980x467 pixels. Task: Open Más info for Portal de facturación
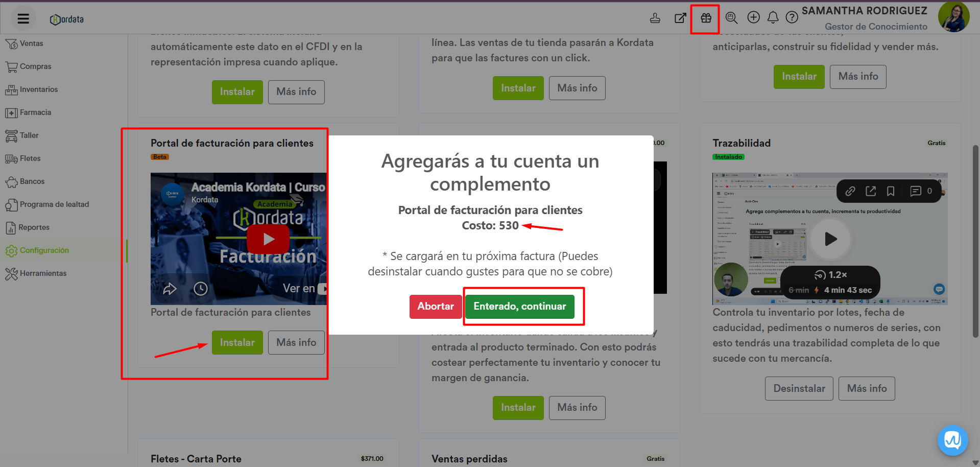296,343
